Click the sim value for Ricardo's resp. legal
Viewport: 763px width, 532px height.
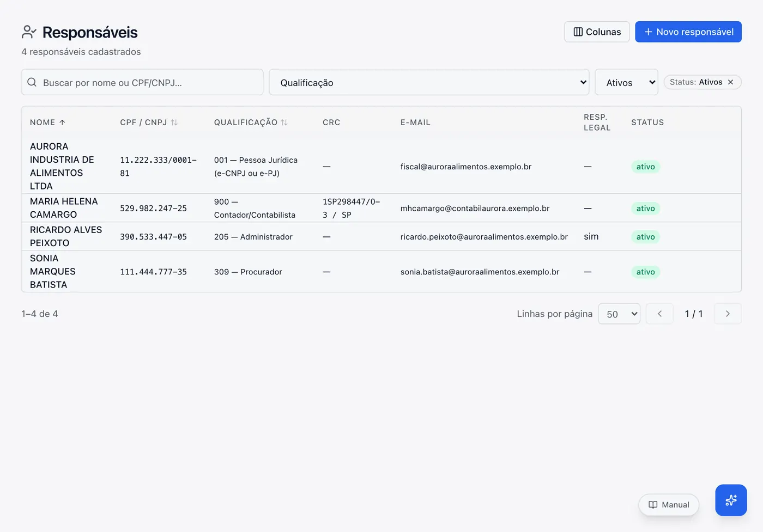coord(591,236)
